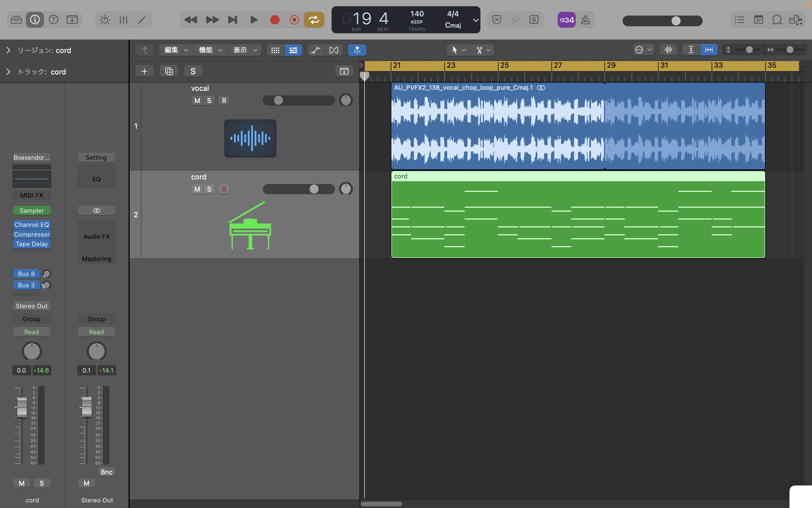Screen dimensions: 812x508
Task: Open the Toolbar download icon
Action: click(72, 20)
